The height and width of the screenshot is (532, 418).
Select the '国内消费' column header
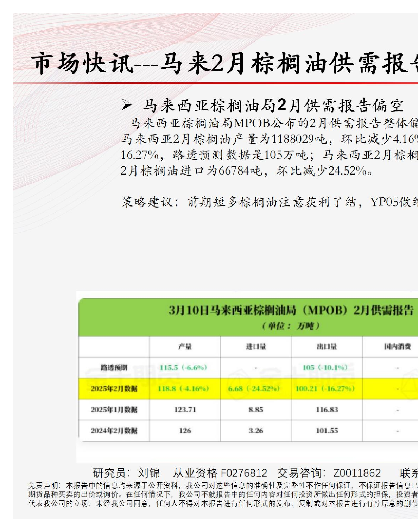click(x=397, y=347)
